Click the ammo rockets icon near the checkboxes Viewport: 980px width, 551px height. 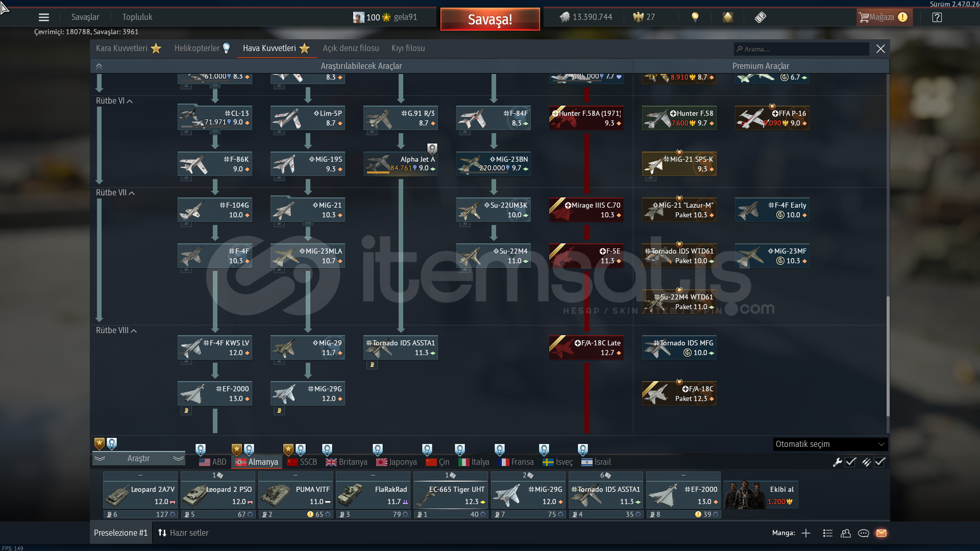[x=866, y=462]
